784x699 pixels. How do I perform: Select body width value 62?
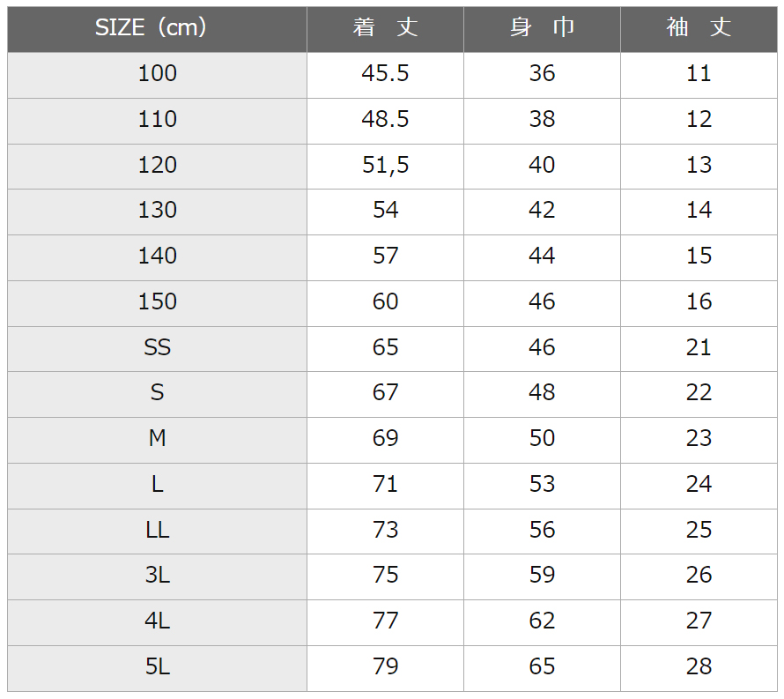pos(542,622)
